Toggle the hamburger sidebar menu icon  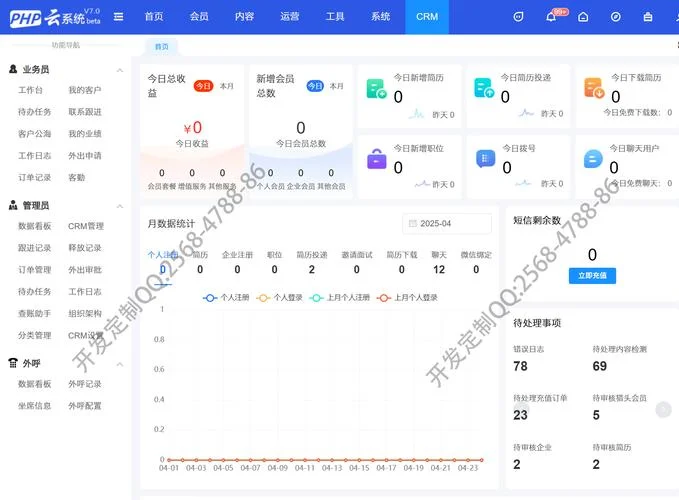coord(118,16)
